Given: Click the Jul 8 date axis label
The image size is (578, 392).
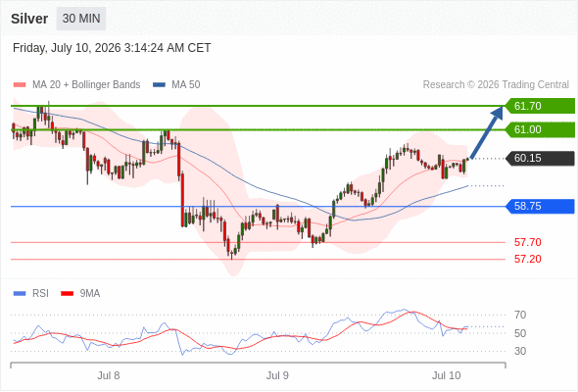Looking at the screenshot, I should pyautogui.click(x=109, y=375).
